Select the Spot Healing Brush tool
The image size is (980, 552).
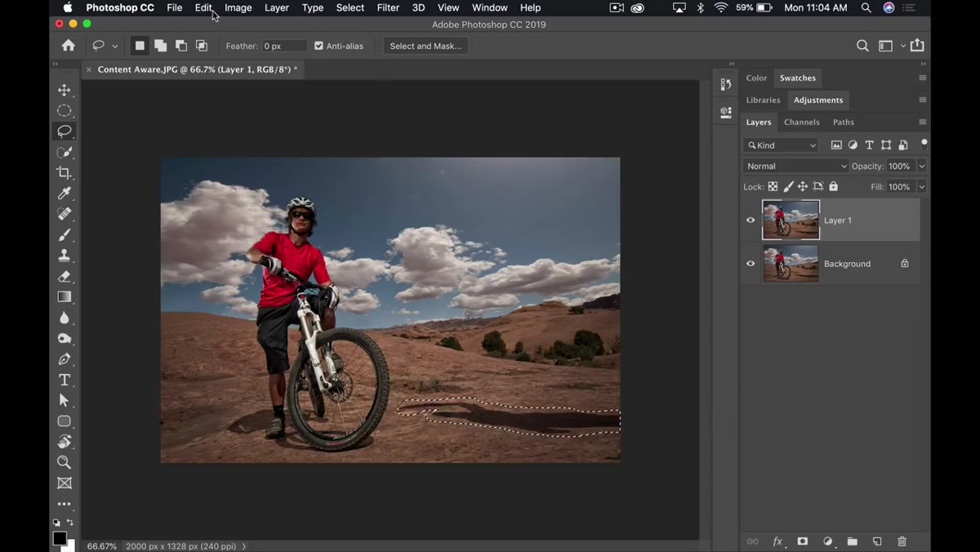click(64, 214)
